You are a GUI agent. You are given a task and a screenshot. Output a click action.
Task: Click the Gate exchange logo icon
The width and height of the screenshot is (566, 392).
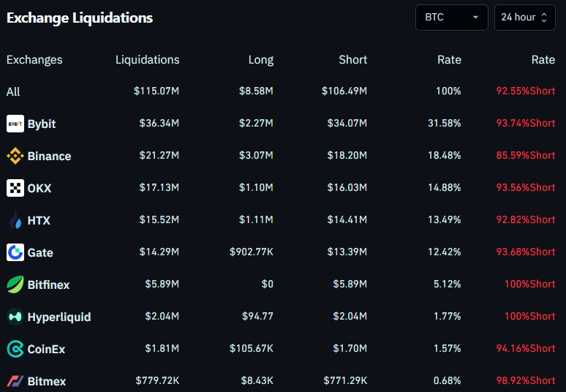(x=15, y=252)
